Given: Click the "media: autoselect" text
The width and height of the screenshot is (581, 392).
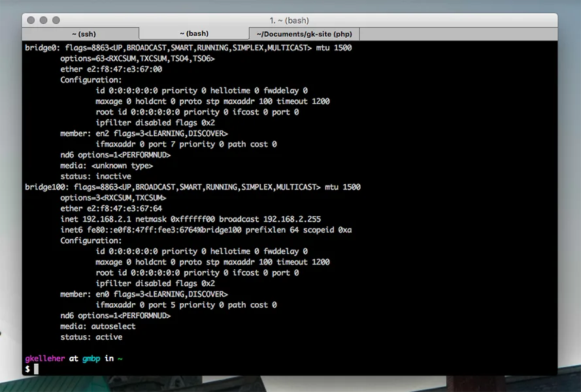Looking at the screenshot, I should [98, 326].
